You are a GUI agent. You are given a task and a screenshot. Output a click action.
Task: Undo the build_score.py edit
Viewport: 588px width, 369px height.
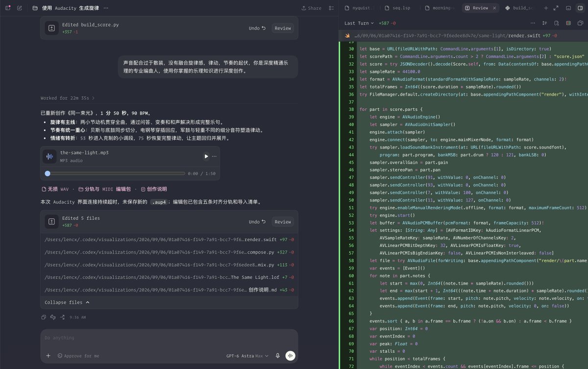[257, 28]
